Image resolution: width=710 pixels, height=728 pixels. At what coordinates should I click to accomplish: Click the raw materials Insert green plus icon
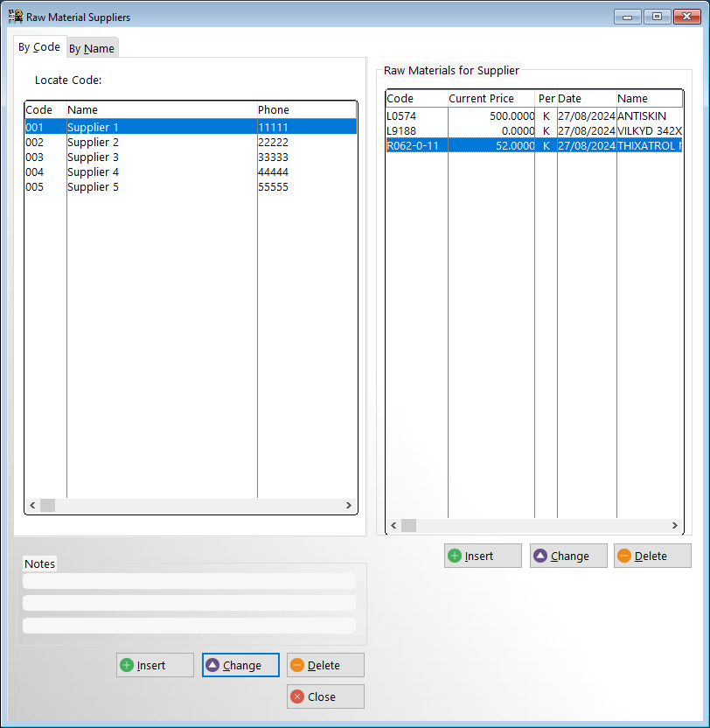click(455, 556)
